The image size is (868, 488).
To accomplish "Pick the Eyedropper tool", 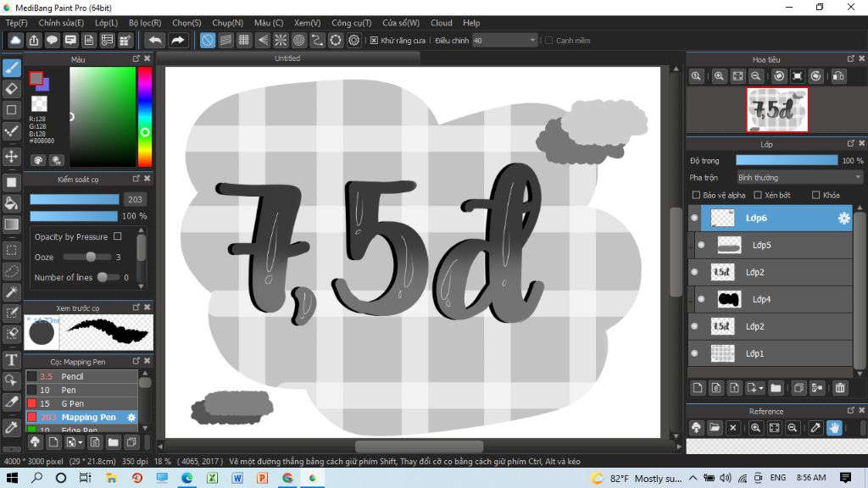I will pos(12,427).
